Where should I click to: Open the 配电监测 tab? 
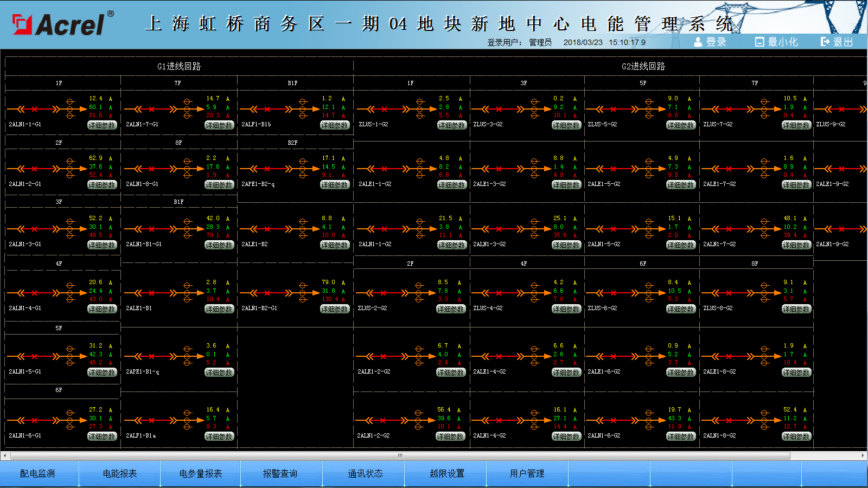tap(37, 473)
